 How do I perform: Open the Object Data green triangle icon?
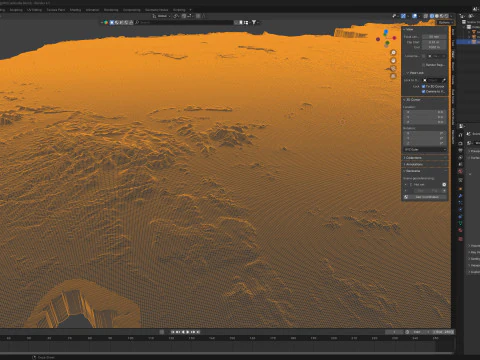click(460, 223)
